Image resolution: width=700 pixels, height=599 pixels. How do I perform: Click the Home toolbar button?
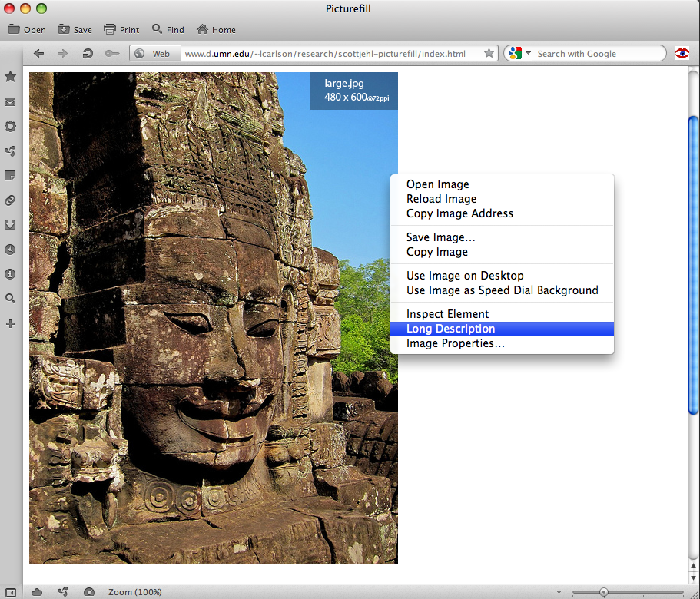click(x=216, y=29)
